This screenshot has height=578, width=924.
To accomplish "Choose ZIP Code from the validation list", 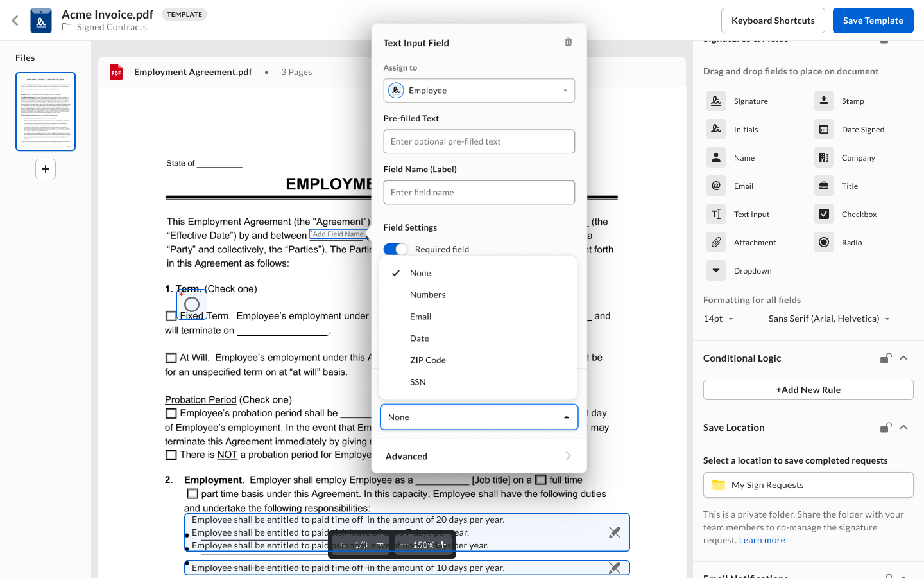I will 427,360.
